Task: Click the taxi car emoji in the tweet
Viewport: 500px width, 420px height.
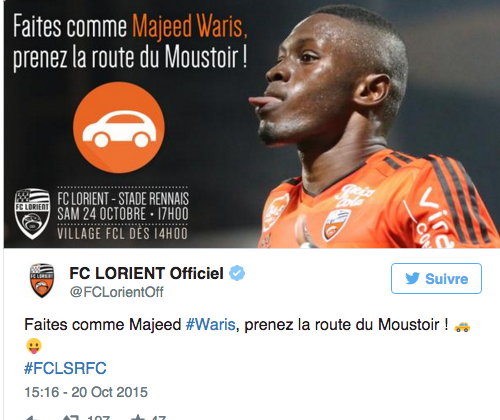Action: (x=462, y=326)
